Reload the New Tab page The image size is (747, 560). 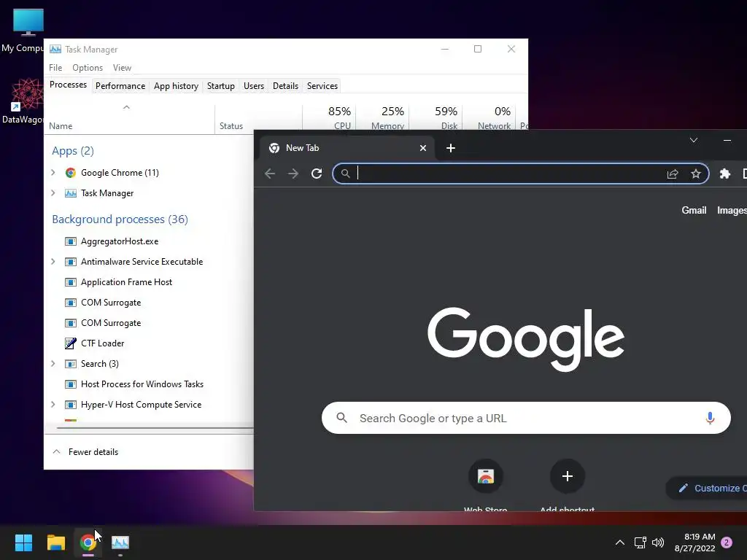[x=317, y=174]
